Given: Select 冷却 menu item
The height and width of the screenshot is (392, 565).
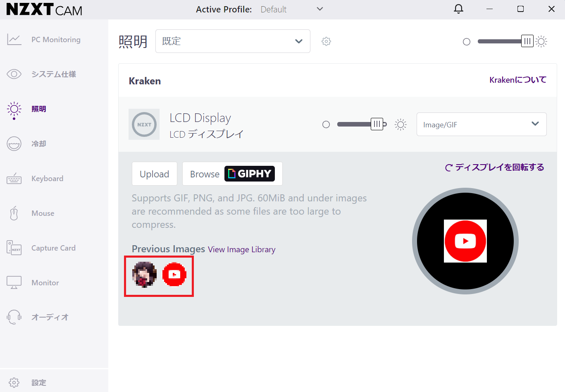Looking at the screenshot, I should click(x=39, y=144).
